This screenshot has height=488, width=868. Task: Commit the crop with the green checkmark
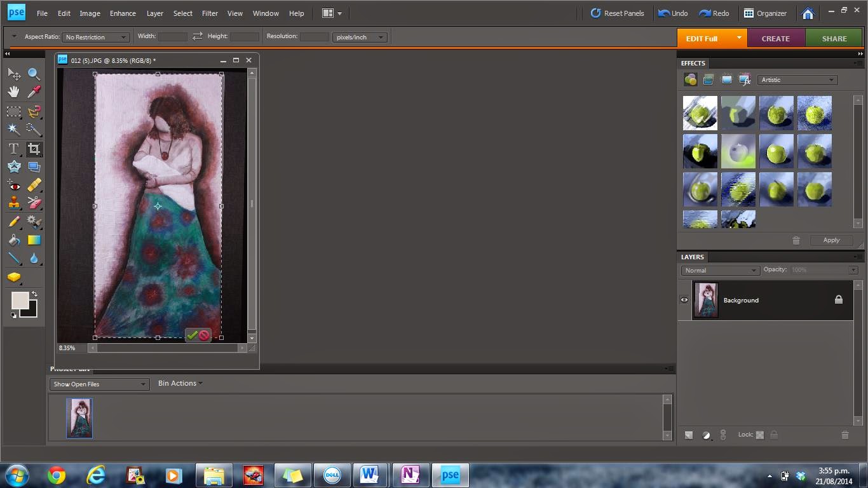tap(192, 335)
